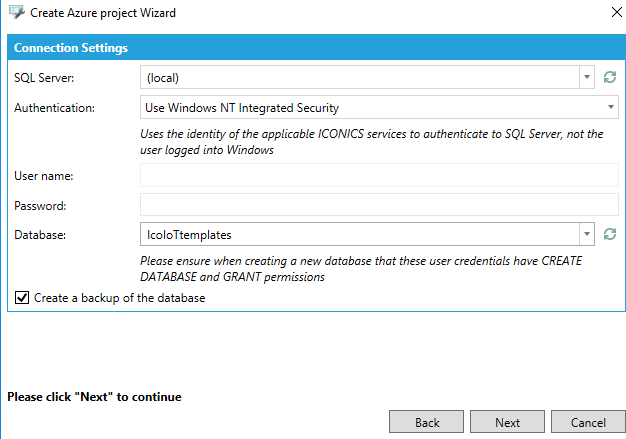
Task: Refresh the SQL Server list
Action: (x=610, y=76)
